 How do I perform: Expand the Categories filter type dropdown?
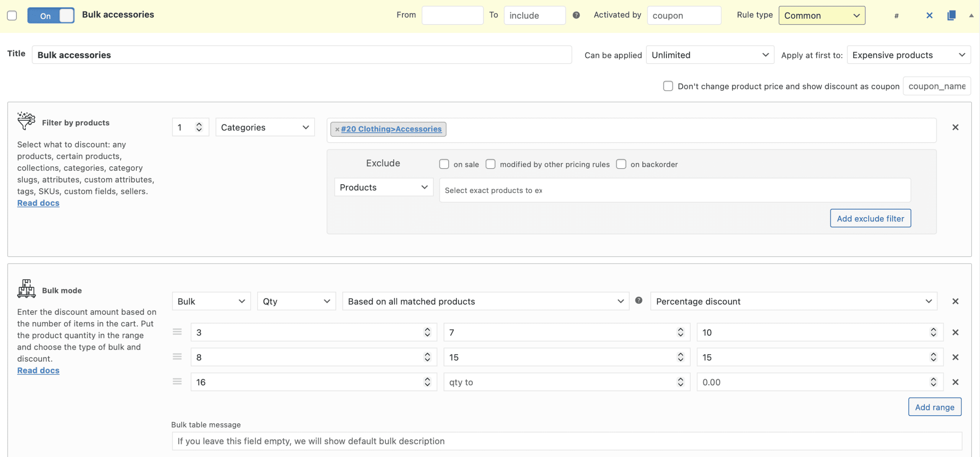265,127
